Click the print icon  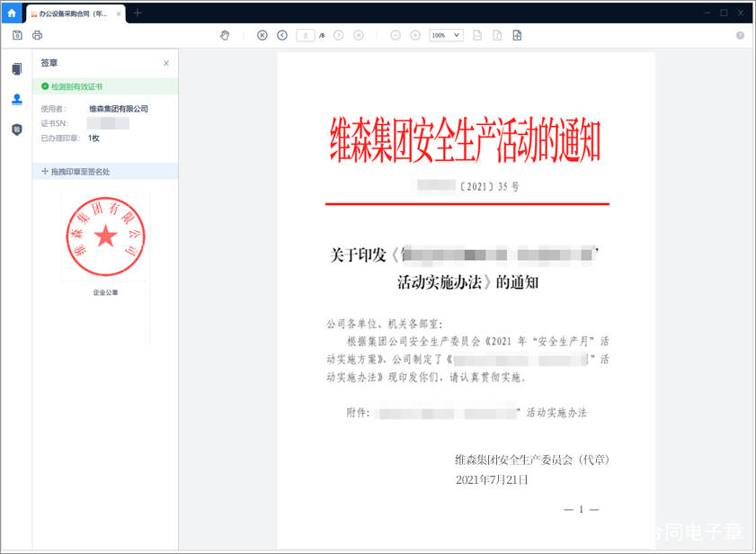point(37,35)
